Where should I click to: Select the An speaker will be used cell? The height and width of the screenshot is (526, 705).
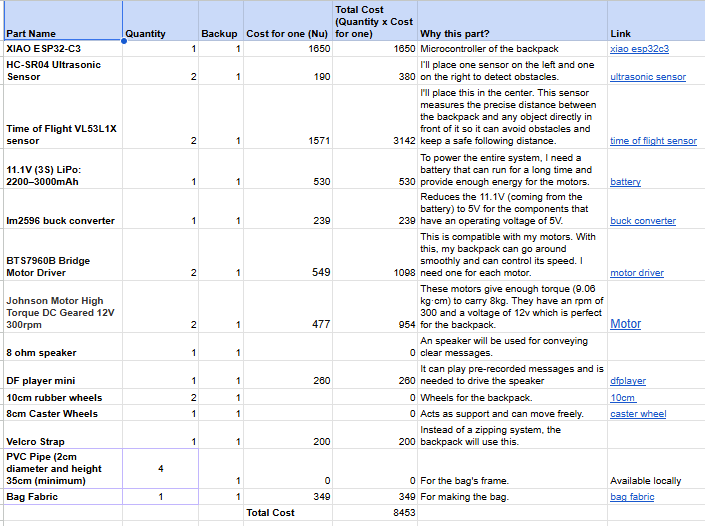tap(512, 347)
